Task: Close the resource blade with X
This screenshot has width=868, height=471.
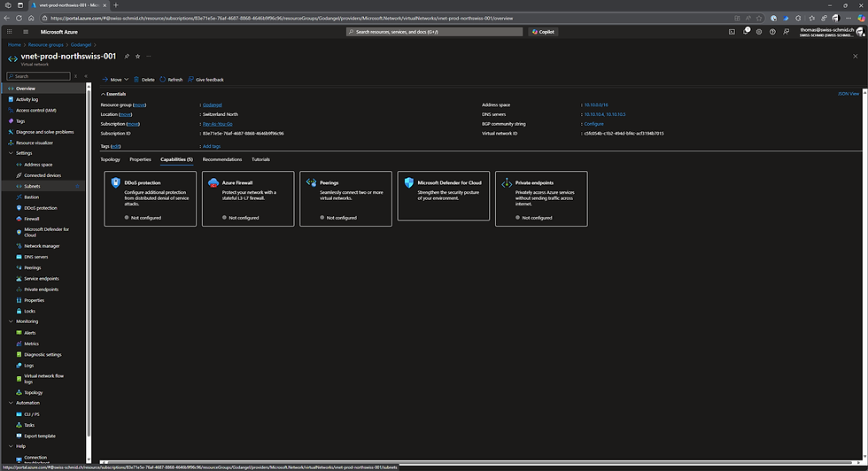Action: pyautogui.click(x=856, y=57)
